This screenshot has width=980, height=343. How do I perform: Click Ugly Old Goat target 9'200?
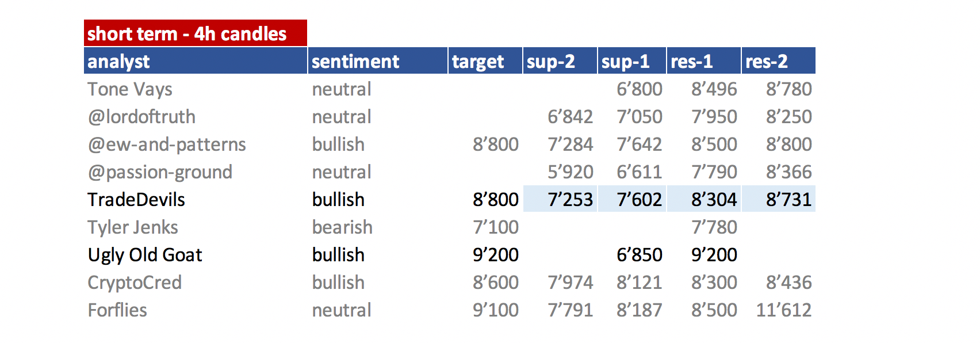coord(496,255)
